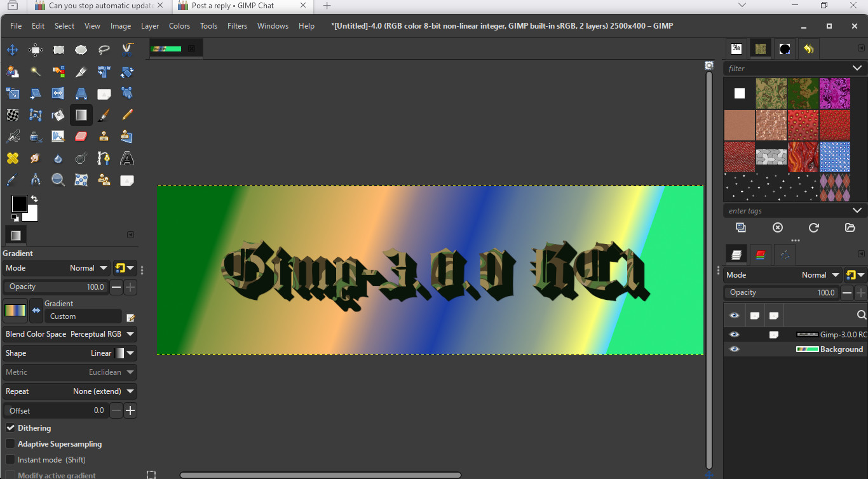The width and height of the screenshot is (868, 479).
Task: Select the Eraser tool
Action: coord(81,137)
